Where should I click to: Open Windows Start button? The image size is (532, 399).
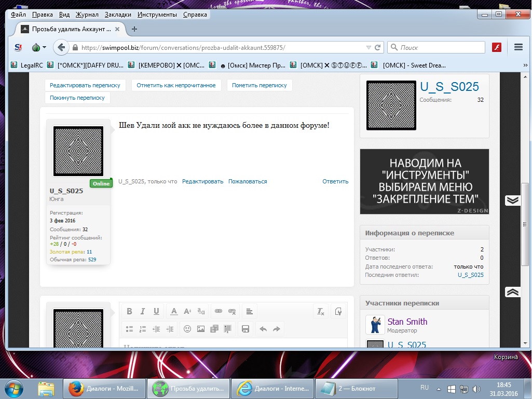click(14, 389)
